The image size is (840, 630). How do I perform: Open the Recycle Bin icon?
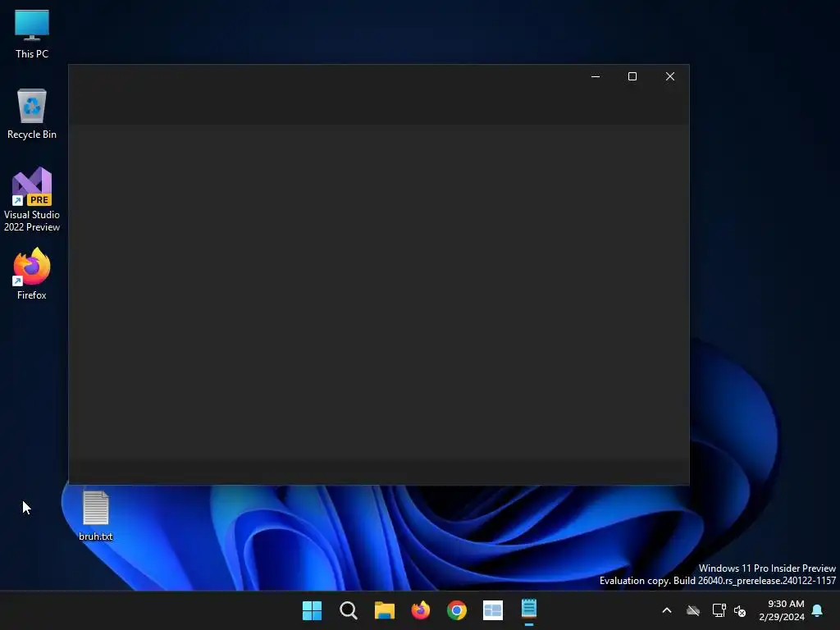[x=32, y=114]
